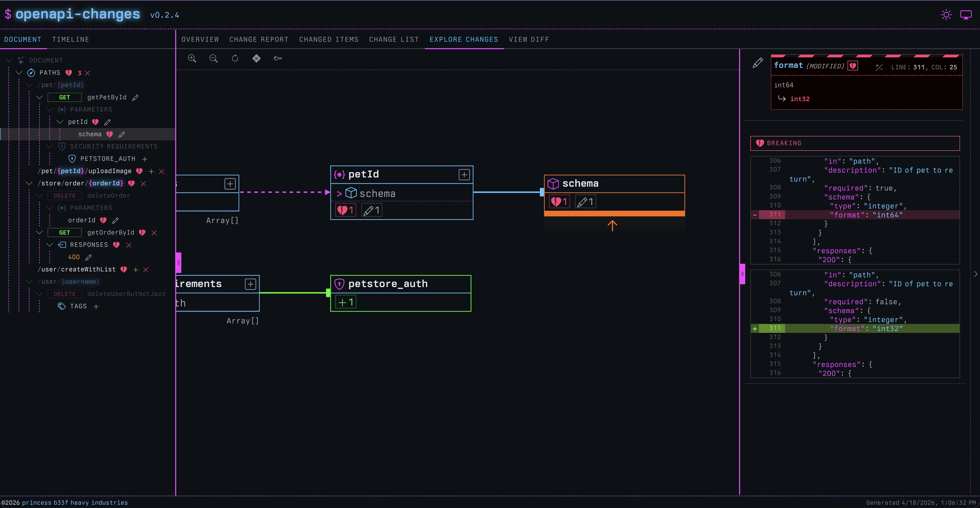The height and width of the screenshot is (508, 980).
Task: Click the zoom in magnifier icon
Action: point(192,58)
